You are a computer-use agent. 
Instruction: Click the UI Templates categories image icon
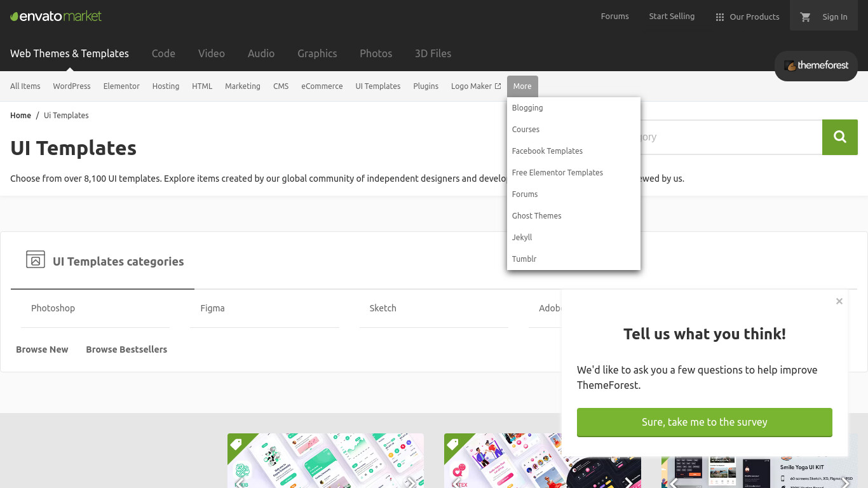[x=36, y=259]
